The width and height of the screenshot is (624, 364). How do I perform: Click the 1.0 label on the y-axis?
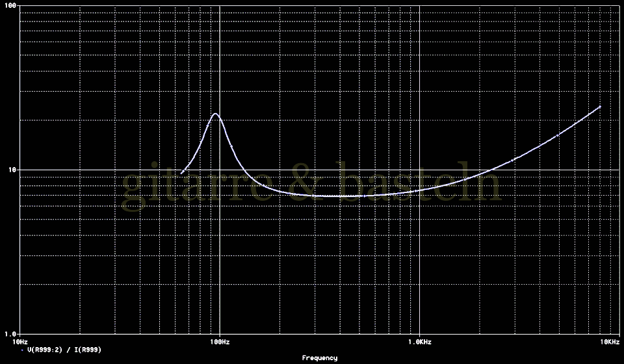click(x=11, y=333)
